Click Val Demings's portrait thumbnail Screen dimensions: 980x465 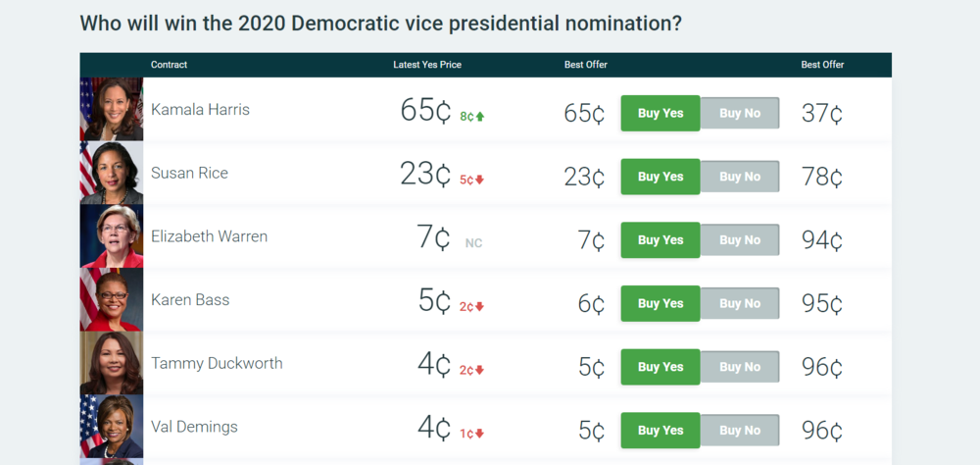tap(111, 427)
